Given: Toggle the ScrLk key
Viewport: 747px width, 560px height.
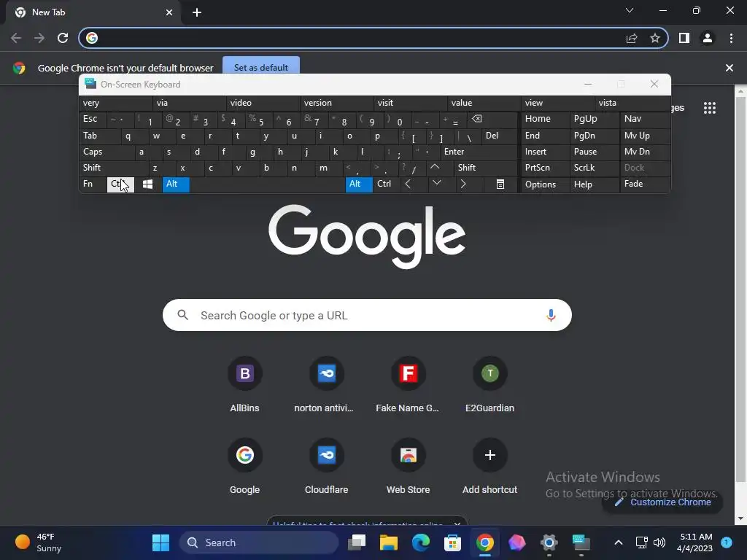Looking at the screenshot, I should pos(594,168).
